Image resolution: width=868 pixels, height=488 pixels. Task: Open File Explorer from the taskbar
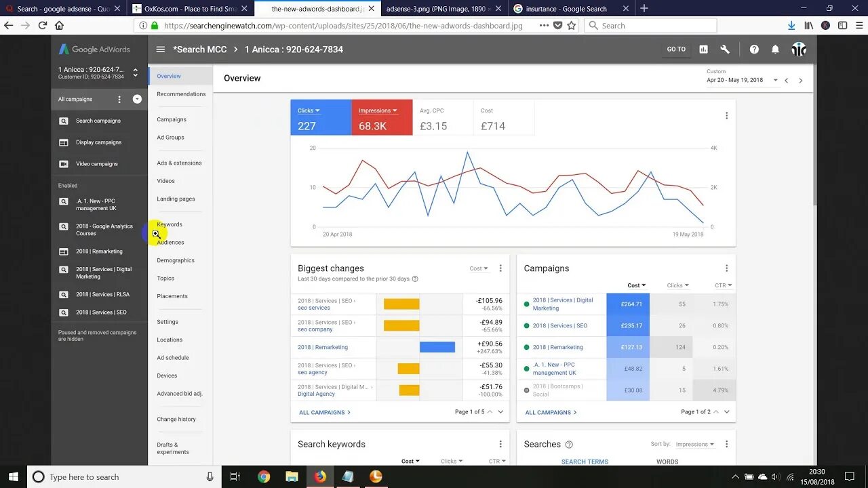click(292, 476)
